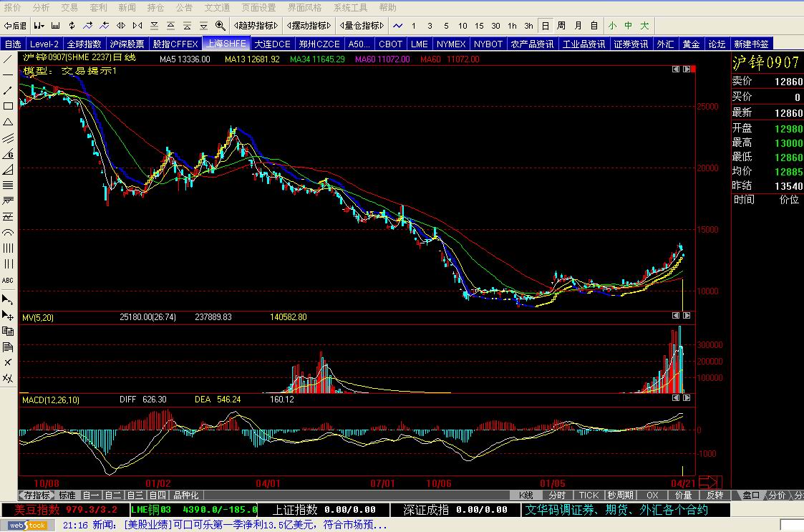Select the trend line drawing tool
804x532 pixels.
pyautogui.click(x=8, y=59)
